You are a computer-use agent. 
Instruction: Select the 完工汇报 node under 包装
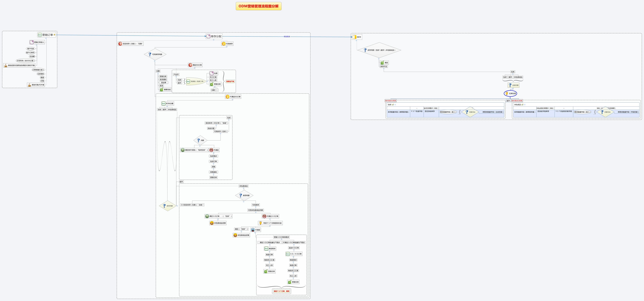(x=213, y=77)
